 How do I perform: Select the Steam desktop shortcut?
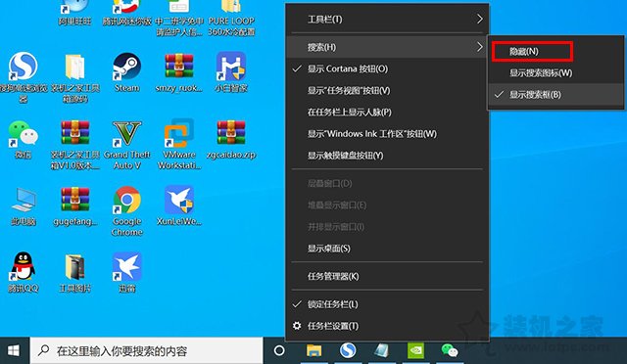click(x=126, y=72)
